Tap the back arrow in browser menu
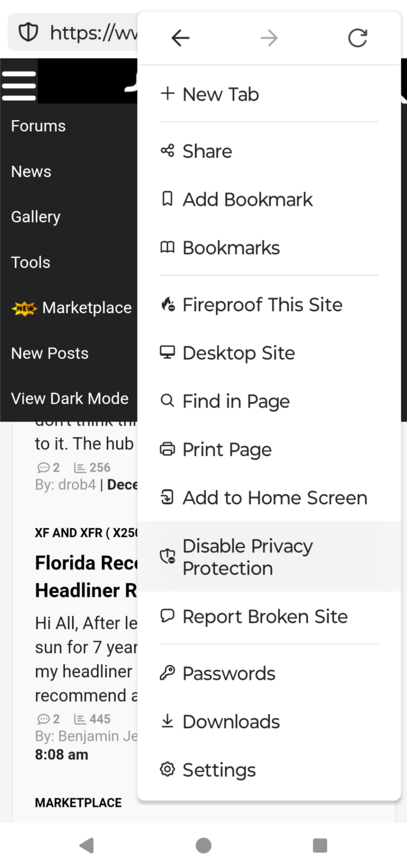Screen dimensions: 407x868 pos(181,38)
